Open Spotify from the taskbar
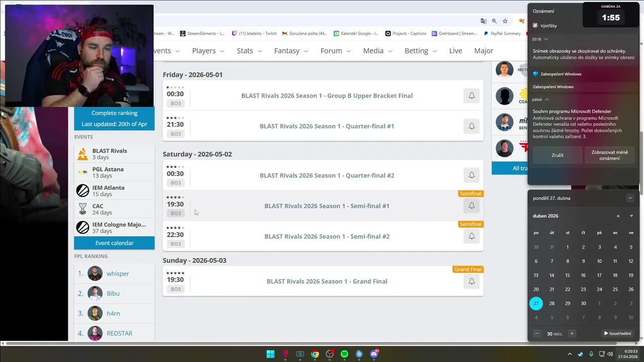644x362 pixels. coord(344,354)
